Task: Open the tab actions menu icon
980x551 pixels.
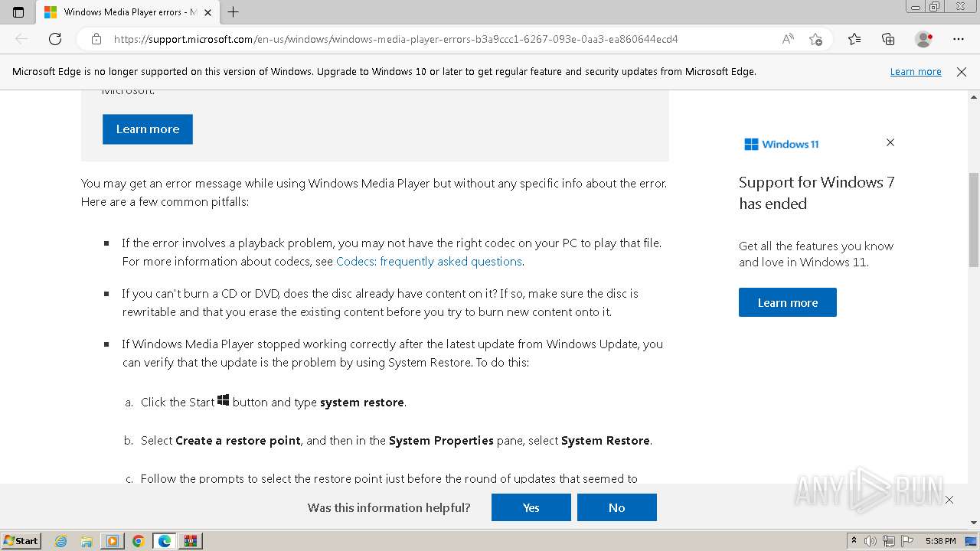Action: click(18, 12)
